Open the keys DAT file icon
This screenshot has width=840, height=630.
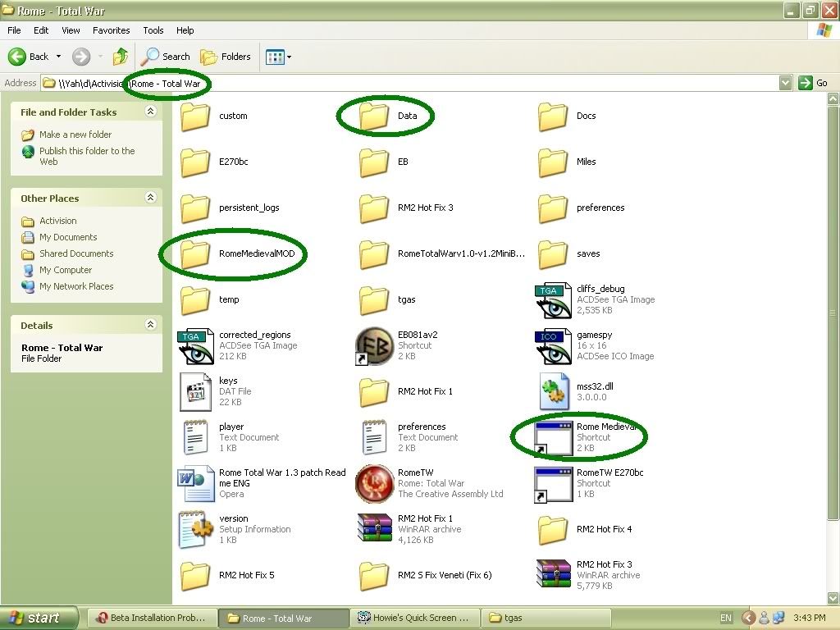coord(195,392)
